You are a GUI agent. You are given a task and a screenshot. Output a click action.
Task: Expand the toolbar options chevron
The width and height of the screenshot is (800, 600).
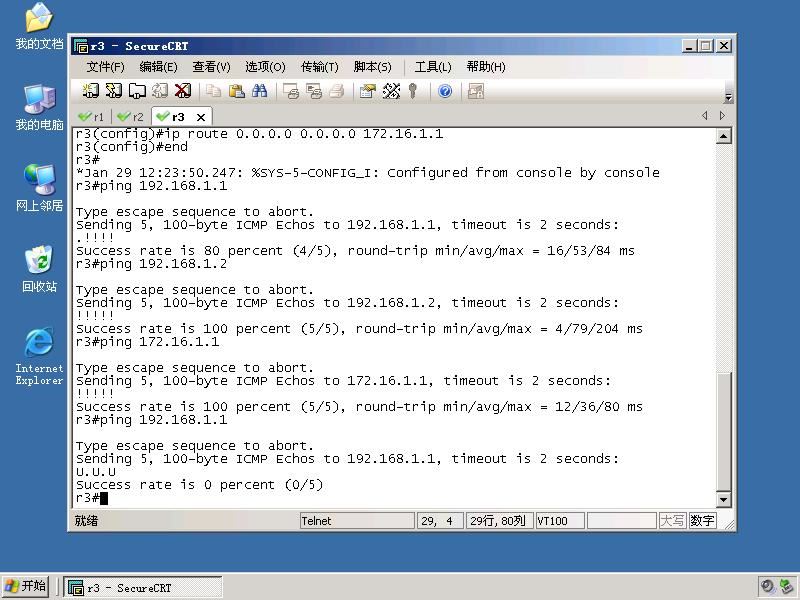tap(728, 97)
